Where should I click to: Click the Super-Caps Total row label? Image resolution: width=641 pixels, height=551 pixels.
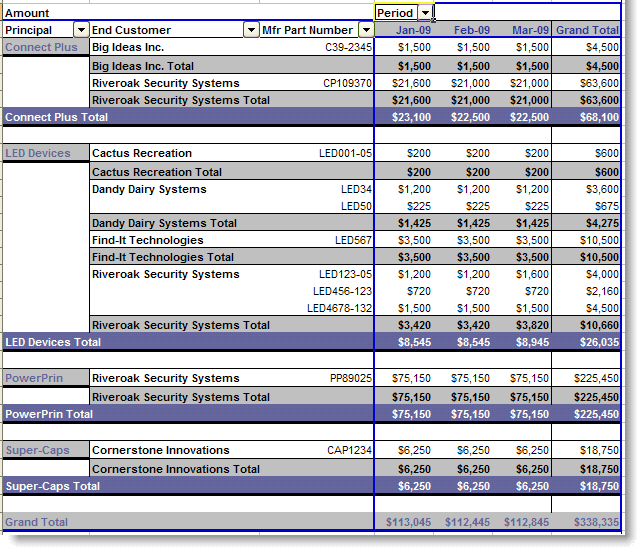tap(52, 486)
